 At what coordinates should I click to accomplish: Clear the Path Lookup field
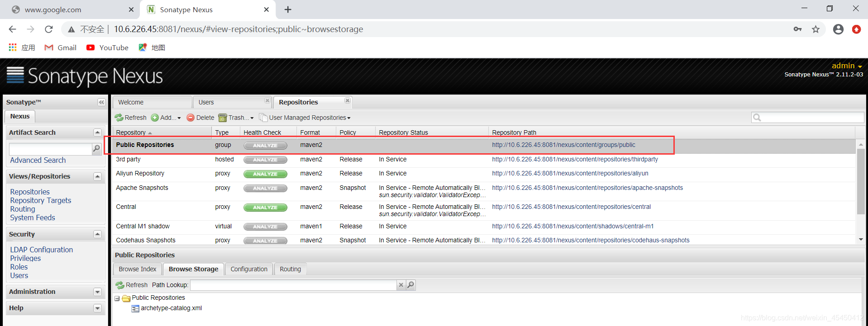coord(401,285)
